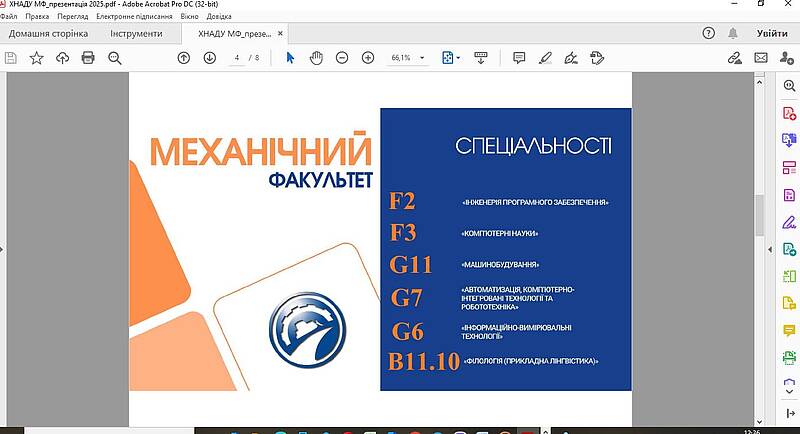Switch to Домашня сторінка tab
This screenshot has height=434, width=800.
pos(48,34)
